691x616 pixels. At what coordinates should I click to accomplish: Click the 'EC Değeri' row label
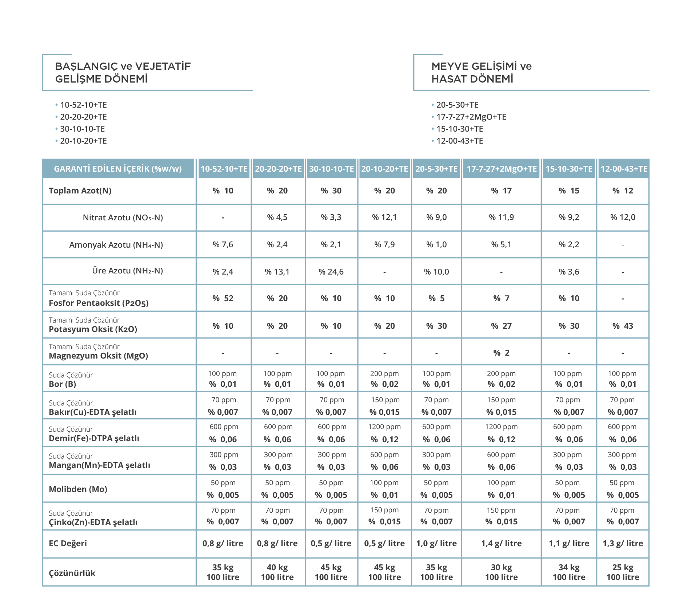pyautogui.click(x=68, y=543)
